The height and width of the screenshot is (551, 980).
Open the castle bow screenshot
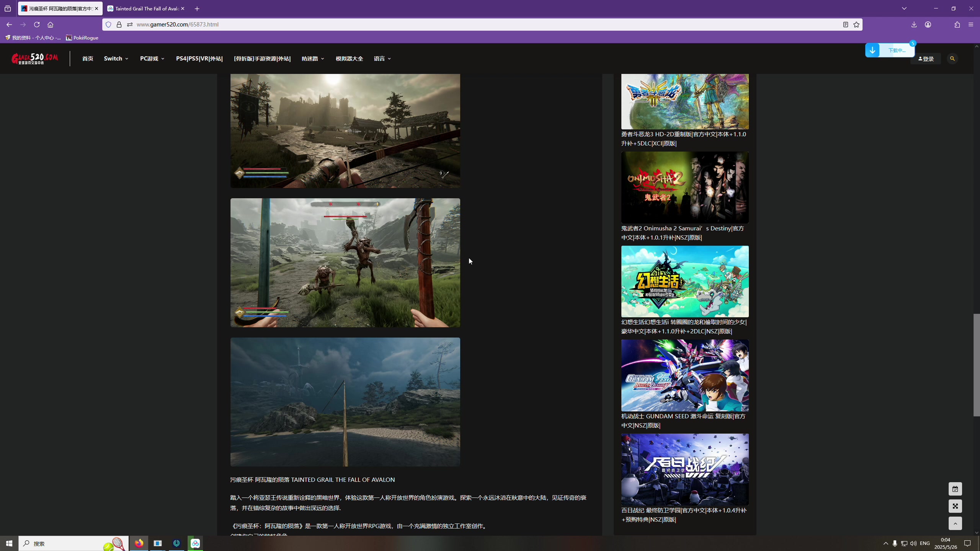[345, 130]
